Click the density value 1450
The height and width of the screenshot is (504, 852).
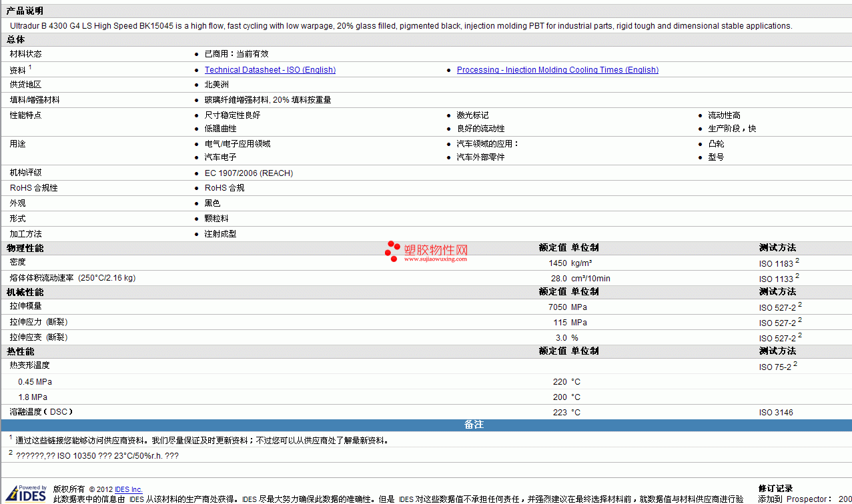pyautogui.click(x=558, y=263)
